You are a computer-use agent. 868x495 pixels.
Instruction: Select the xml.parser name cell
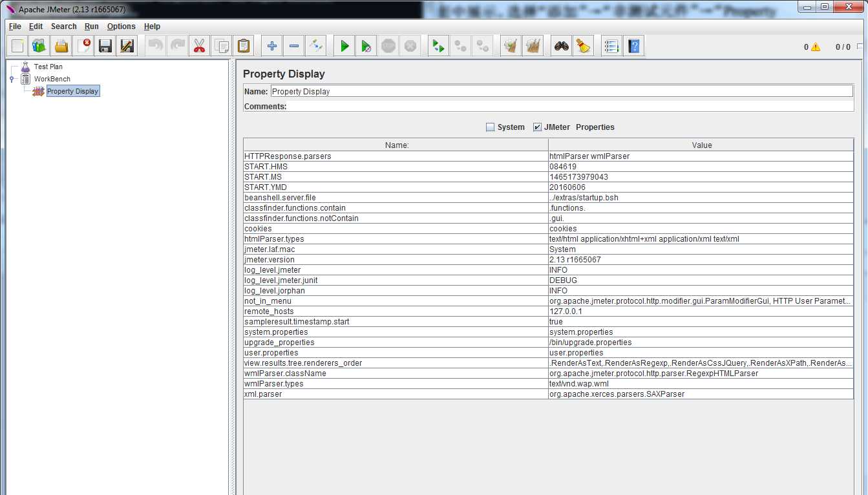coord(396,394)
